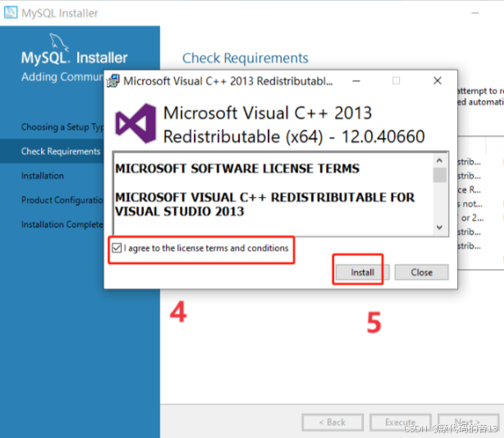This screenshot has height=438, width=504.
Task: Click the MySQL Installer title bar icon
Action: tap(11, 13)
